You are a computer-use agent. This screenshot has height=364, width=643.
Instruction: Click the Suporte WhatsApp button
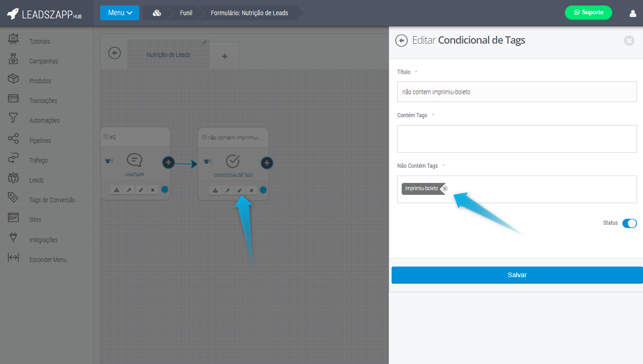588,13
